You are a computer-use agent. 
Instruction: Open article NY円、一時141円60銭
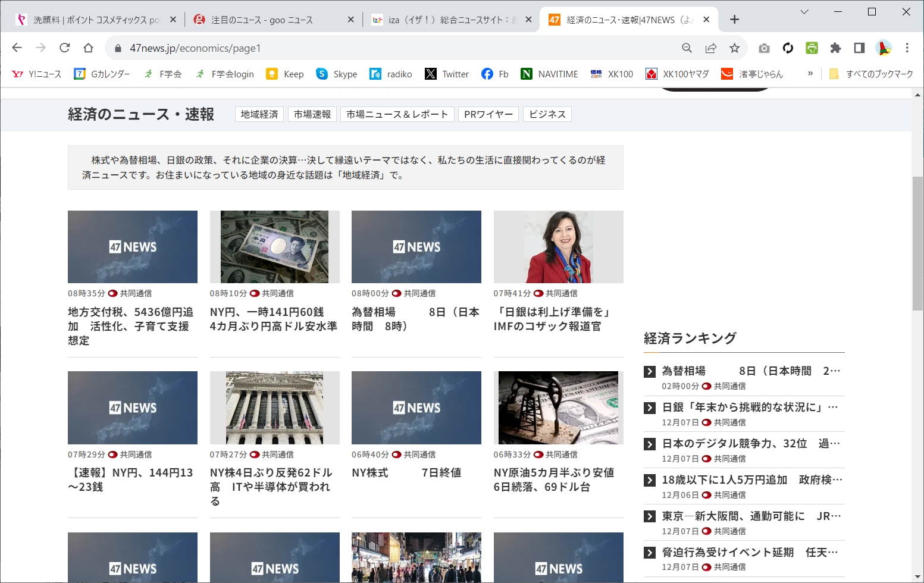coord(273,319)
